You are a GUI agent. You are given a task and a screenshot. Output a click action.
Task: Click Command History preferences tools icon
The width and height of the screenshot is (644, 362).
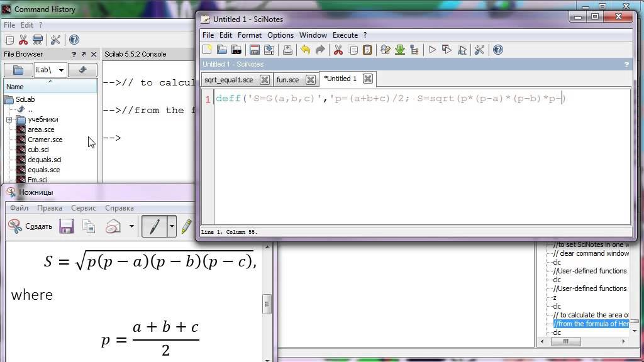[55, 40]
